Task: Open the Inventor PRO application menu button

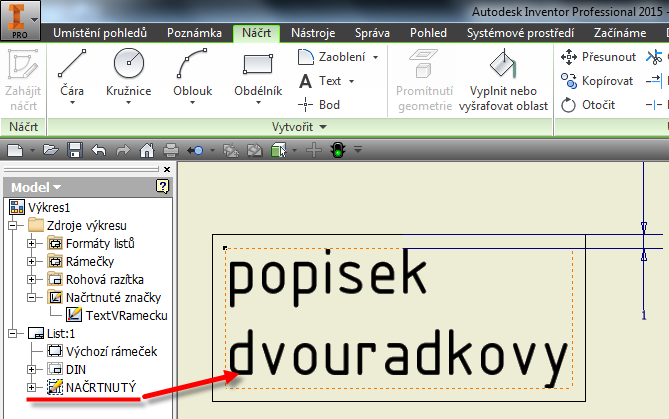Action: click(x=21, y=19)
